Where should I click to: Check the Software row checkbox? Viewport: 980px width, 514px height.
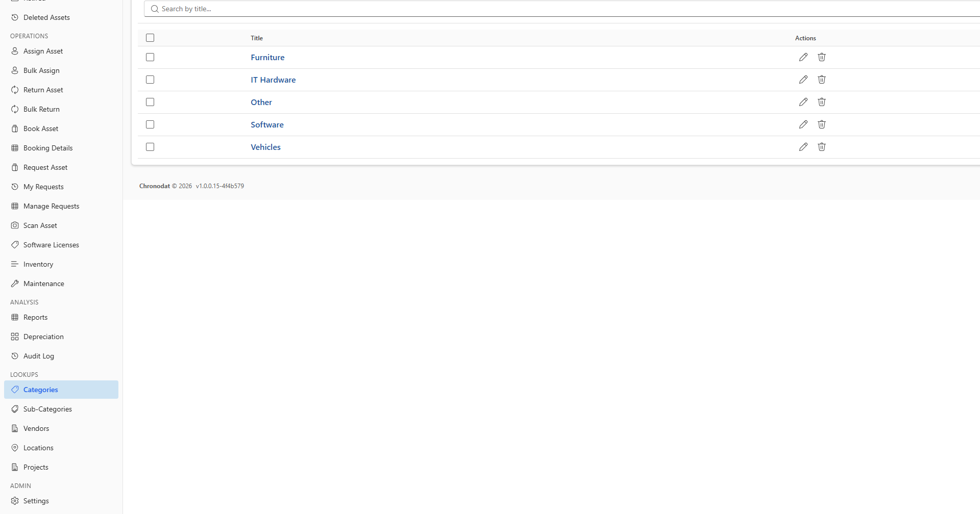coord(150,124)
